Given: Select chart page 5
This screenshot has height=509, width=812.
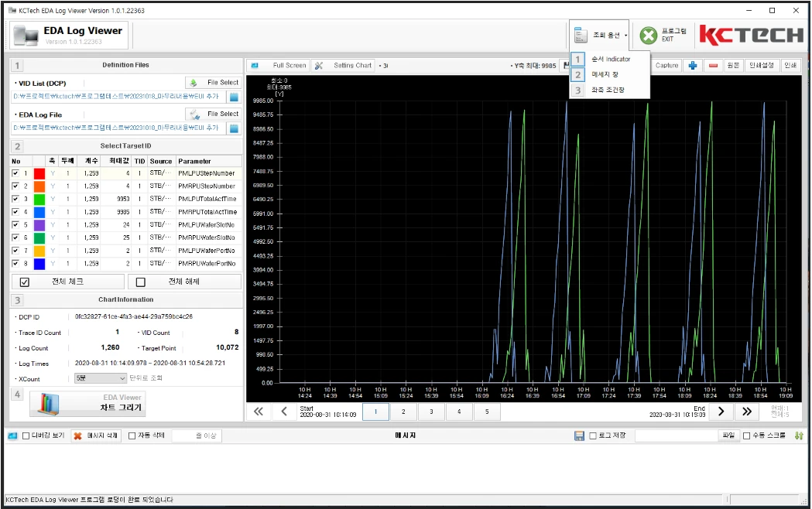Looking at the screenshot, I should coord(487,412).
